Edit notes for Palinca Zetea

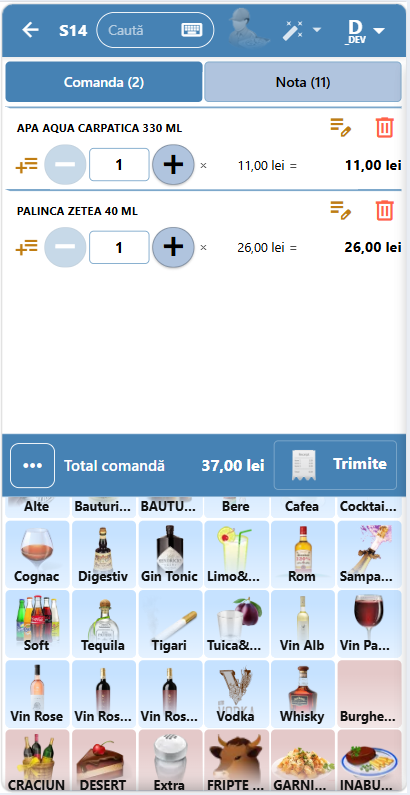point(341,210)
